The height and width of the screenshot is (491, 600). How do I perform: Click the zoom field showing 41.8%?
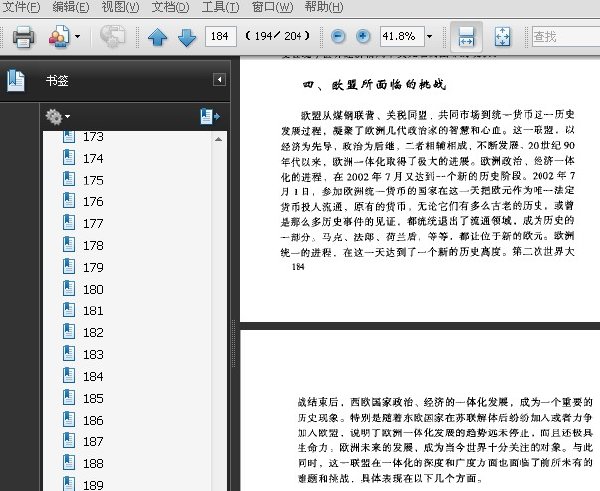point(402,36)
